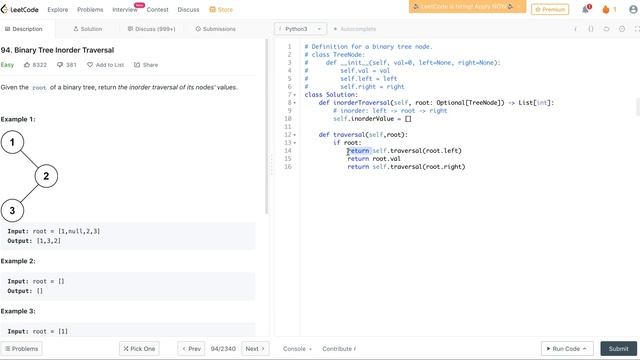Click the Premium button

click(x=550, y=9)
